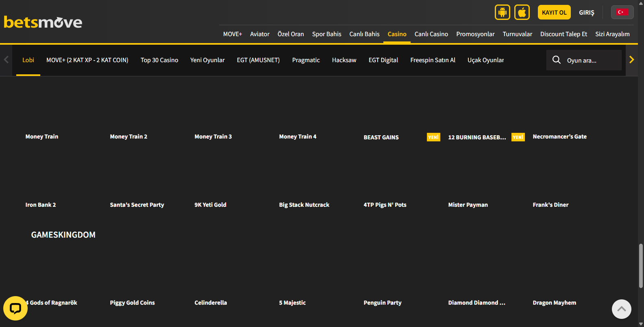This screenshot has height=327, width=644.
Task: Click the Apple iOS app icon
Action: (x=522, y=12)
